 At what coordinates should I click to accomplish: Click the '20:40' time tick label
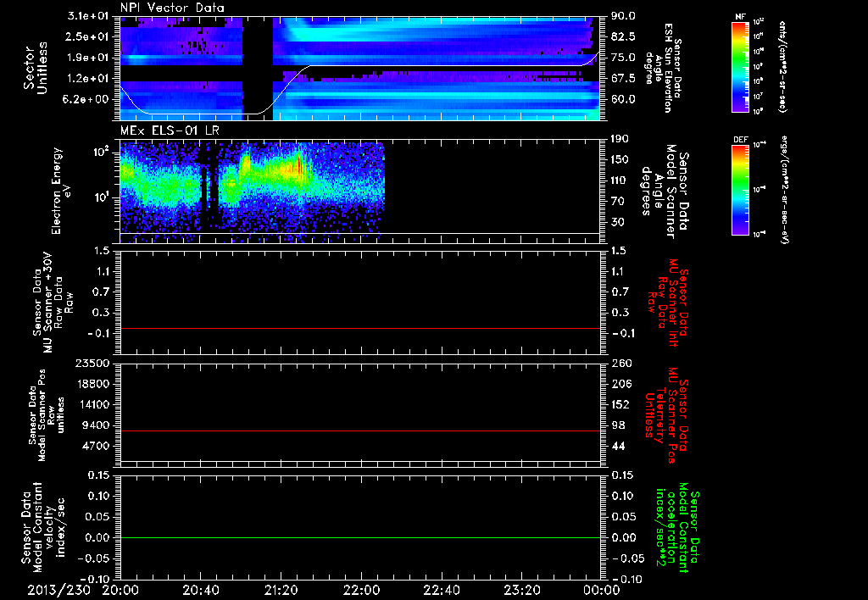(200, 590)
